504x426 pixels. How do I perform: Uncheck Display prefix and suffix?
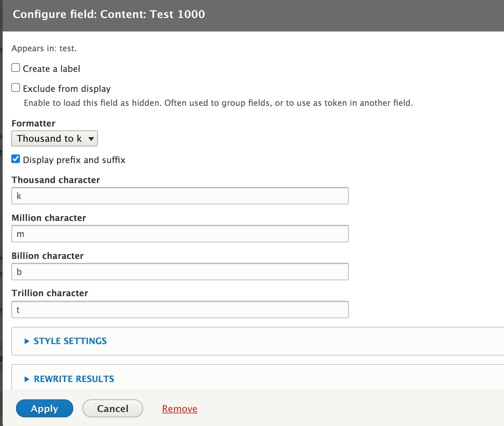[16, 159]
